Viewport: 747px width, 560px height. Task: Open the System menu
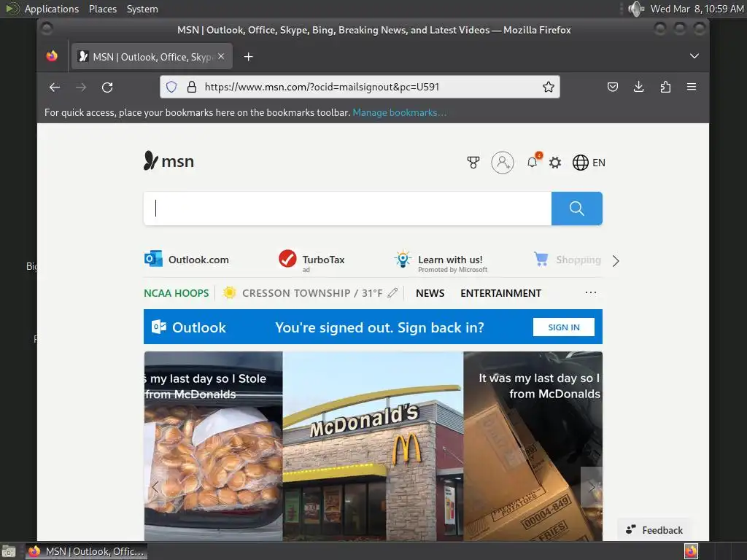pos(142,9)
